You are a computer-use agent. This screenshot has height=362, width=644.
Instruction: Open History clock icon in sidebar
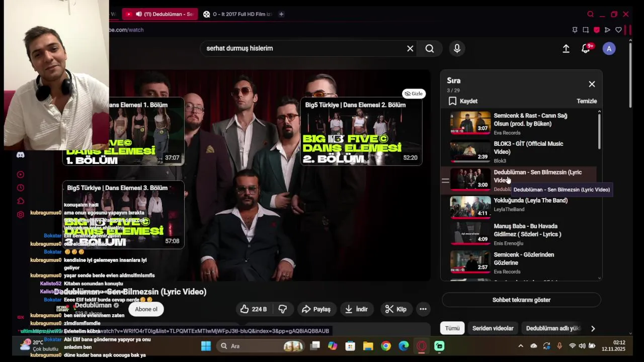pyautogui.click(x=21, y=188)
